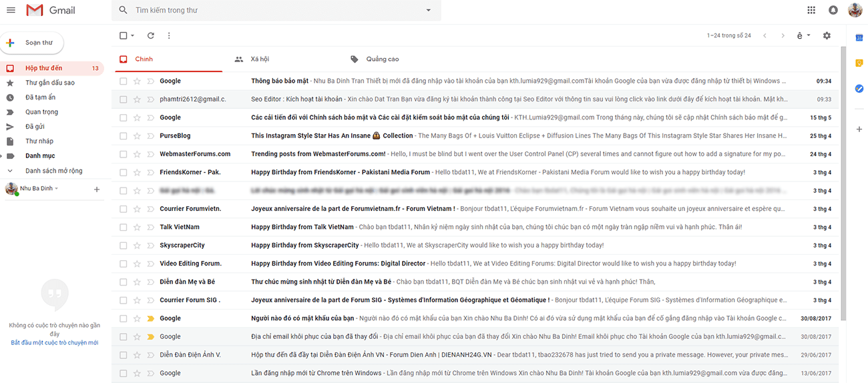Star the PurseBlog email
This screenshot has width=868, height=383.
pyautogui.click(x=137, y=135)
